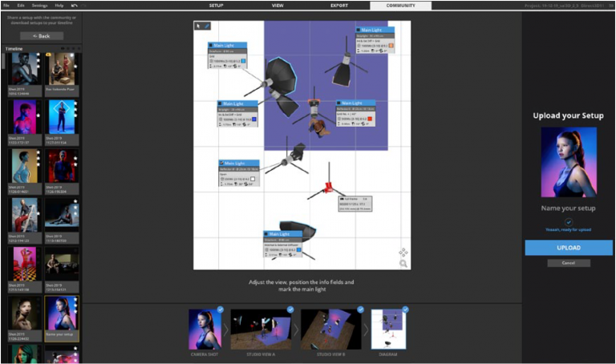Click the octabox softbox light in diagram
Viewport: 616px width, 364px height.
click(x=280, y=75)
